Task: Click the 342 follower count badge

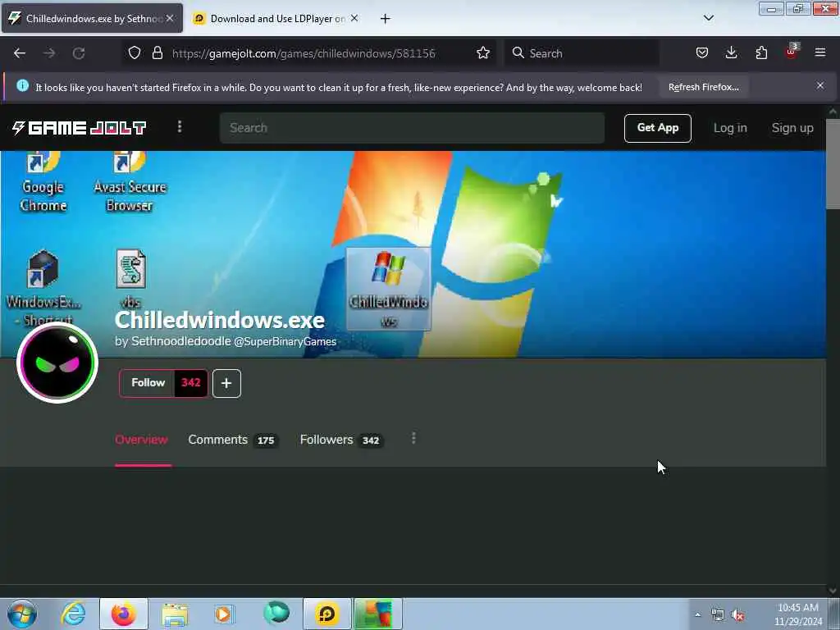Action: (x=190, y=383)
